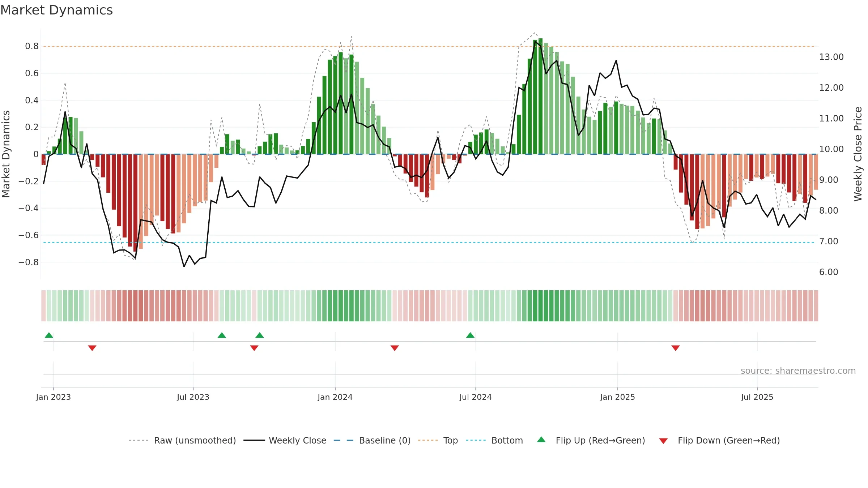Click the −0.8 left axis tick label

point(29,262)
